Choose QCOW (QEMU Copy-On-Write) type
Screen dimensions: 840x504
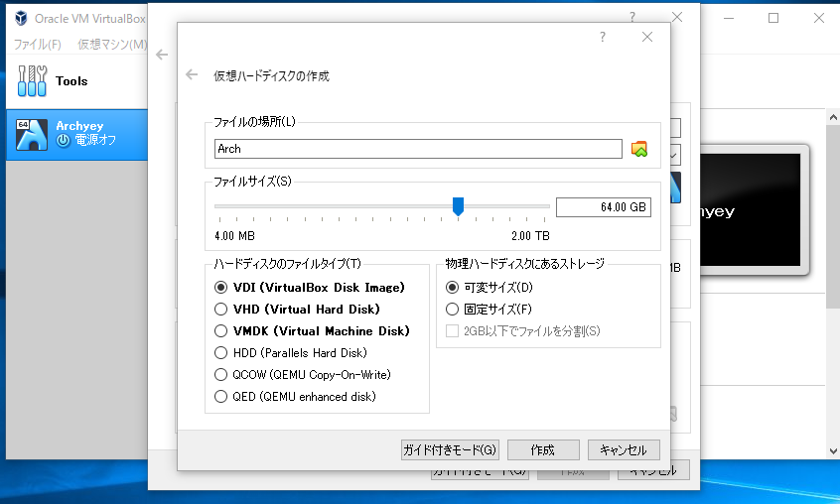220,374
